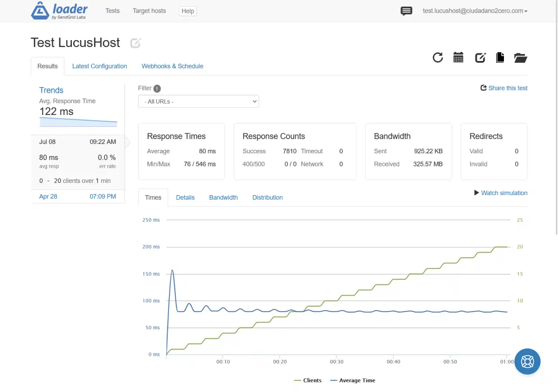The image size is (558, 392).
Task: Switch to the Latest Configuration tab
Action: click(x=99, y=66)
